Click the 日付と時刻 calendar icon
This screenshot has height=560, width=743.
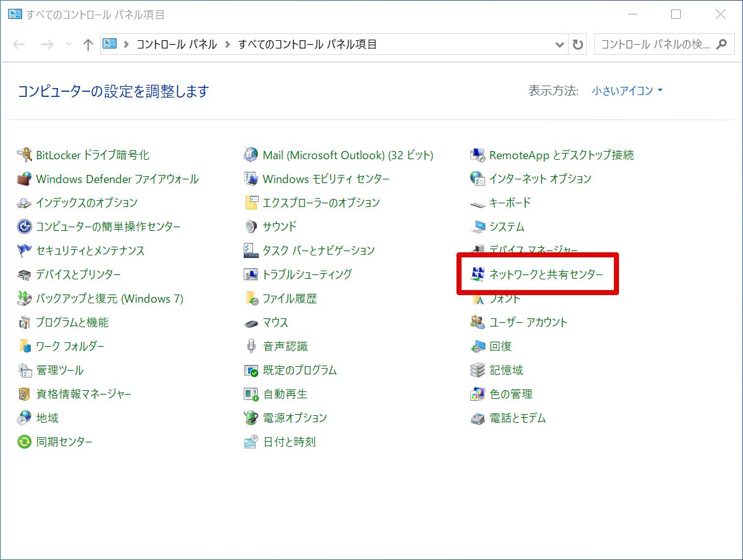point(251,442)
